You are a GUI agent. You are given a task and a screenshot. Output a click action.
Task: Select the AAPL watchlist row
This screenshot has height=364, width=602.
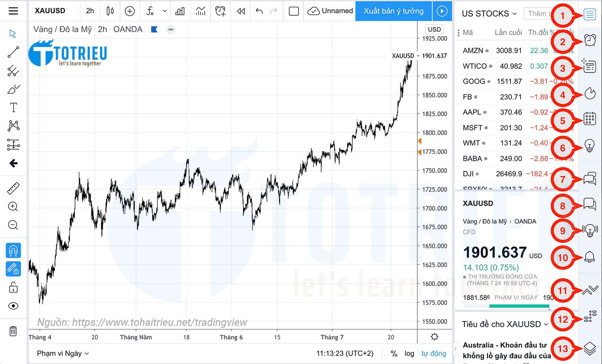point(516,112)
